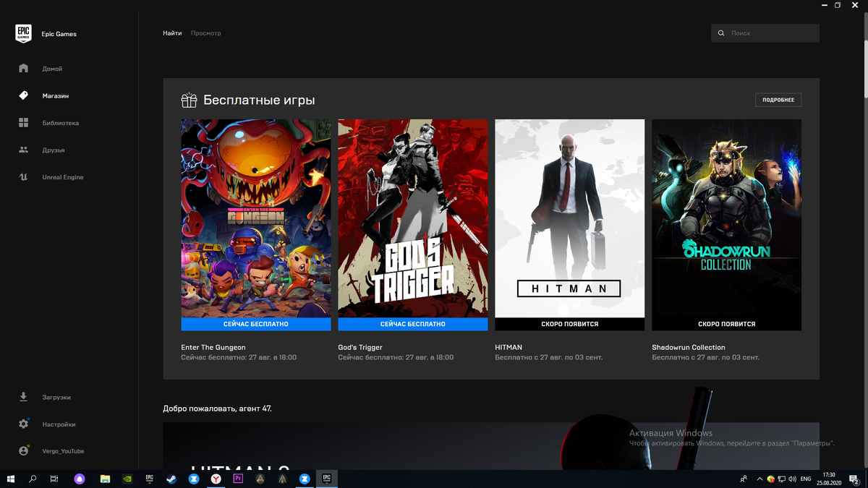868x488 pixels.
Task: Click the Hitman 2 banner image
Action: coord(491,446)
